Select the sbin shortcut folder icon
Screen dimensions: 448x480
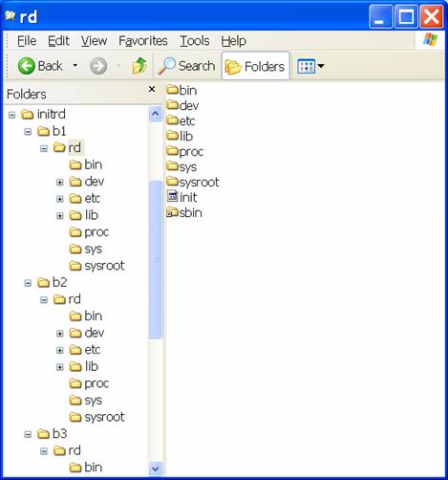[x=172, y=212]
